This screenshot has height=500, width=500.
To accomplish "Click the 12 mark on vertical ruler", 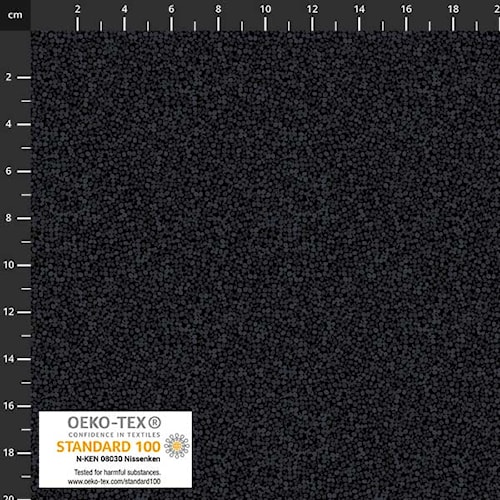I will click(x=9, y=312).
